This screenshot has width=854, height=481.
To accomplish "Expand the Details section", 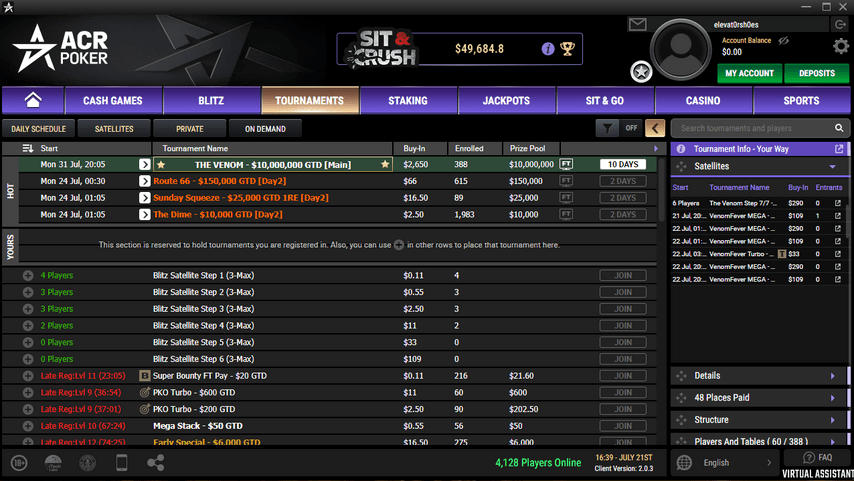I will click(759, 375).
